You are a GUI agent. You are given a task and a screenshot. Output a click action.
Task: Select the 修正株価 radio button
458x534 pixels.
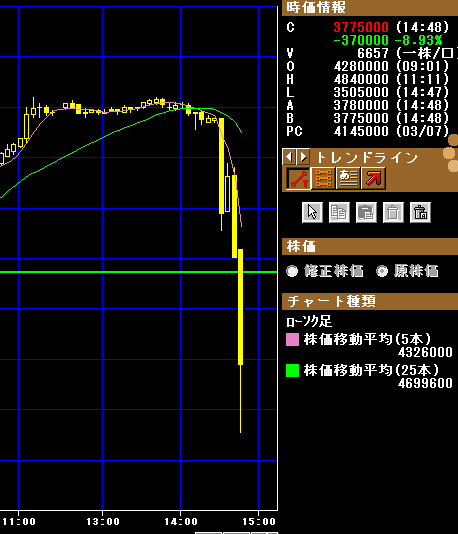pos(292,271)
